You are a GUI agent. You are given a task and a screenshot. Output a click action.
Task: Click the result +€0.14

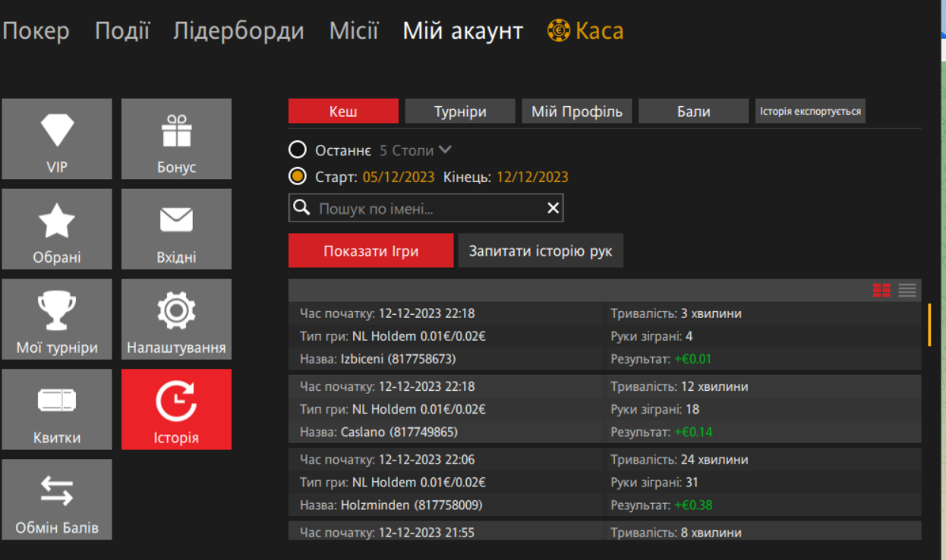(x=693, y=432)
